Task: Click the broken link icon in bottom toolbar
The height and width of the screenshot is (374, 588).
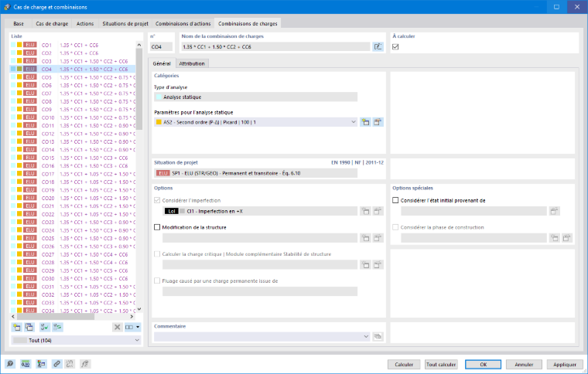Action: pyautogui.click(x=70, y=364)
